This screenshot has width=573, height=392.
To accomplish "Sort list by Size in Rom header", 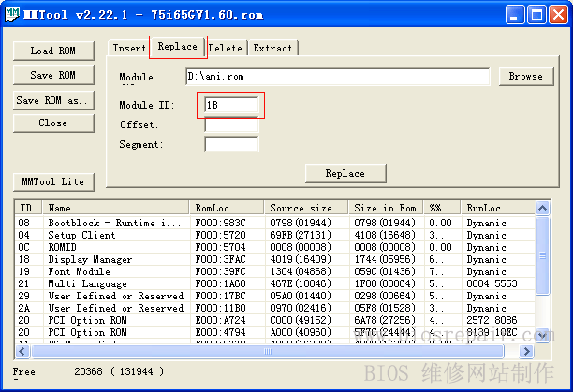I will (x=386, y=208).
